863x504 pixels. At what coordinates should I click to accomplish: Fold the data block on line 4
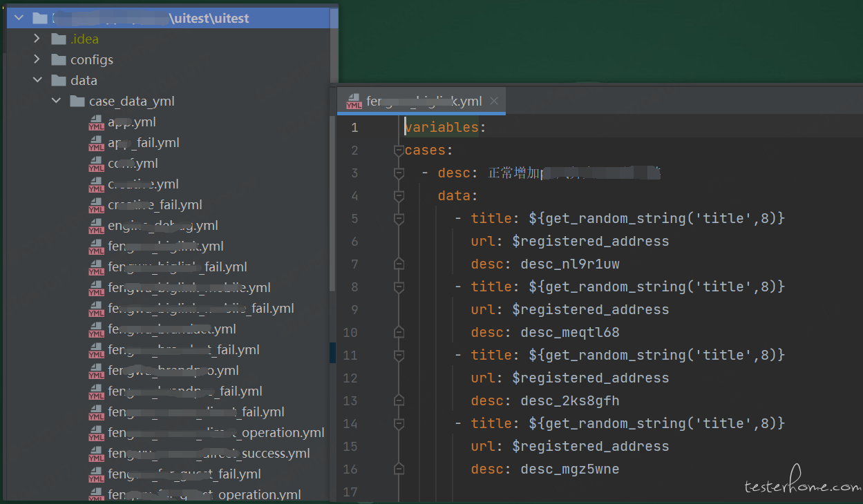(x=398, y=195)
